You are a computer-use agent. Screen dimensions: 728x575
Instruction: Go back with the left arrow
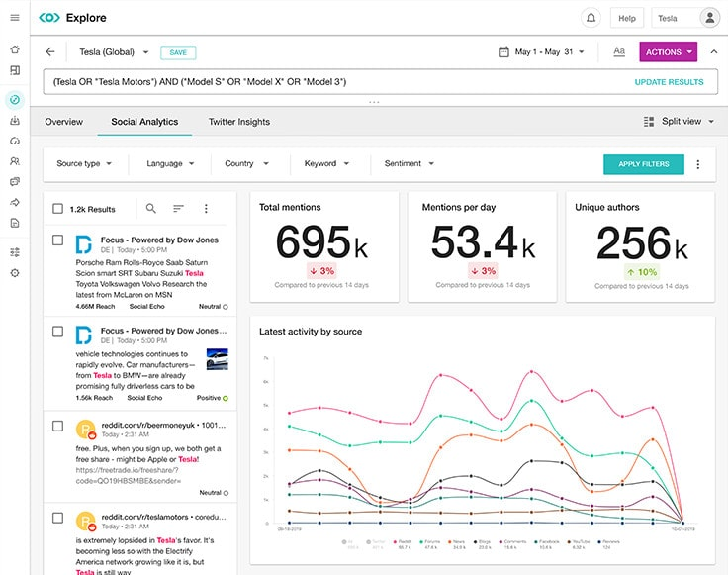pos(50,52)
